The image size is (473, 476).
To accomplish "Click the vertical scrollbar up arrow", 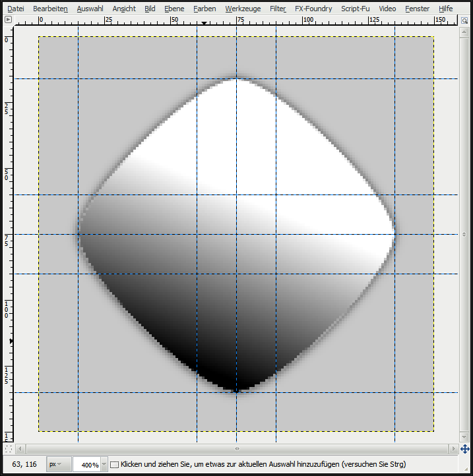I will (x=464, y=32).
